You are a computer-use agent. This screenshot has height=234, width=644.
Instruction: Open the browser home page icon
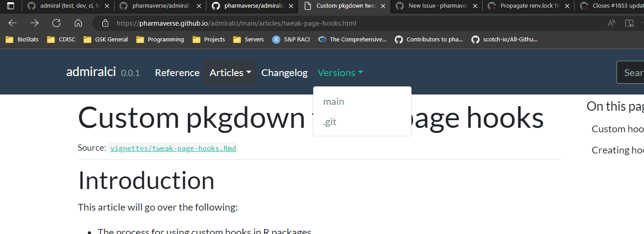pos(78,23)
